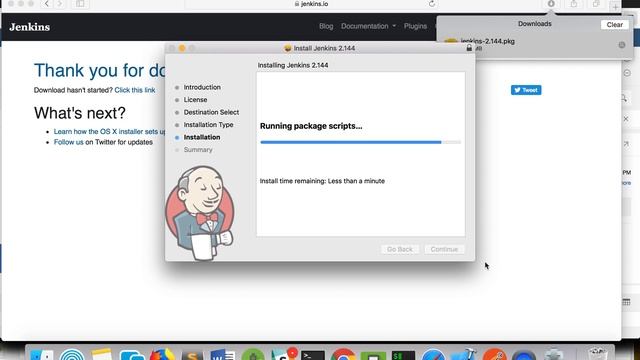Image resolution: width=640 pixels, height=360 pixels.
Task: Open the Blog page in the Jenkins nav
Action: [x=326, y=26]
